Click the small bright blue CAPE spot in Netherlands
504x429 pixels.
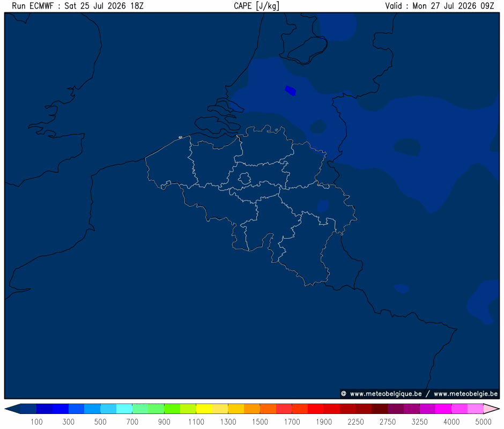(291, 91)
